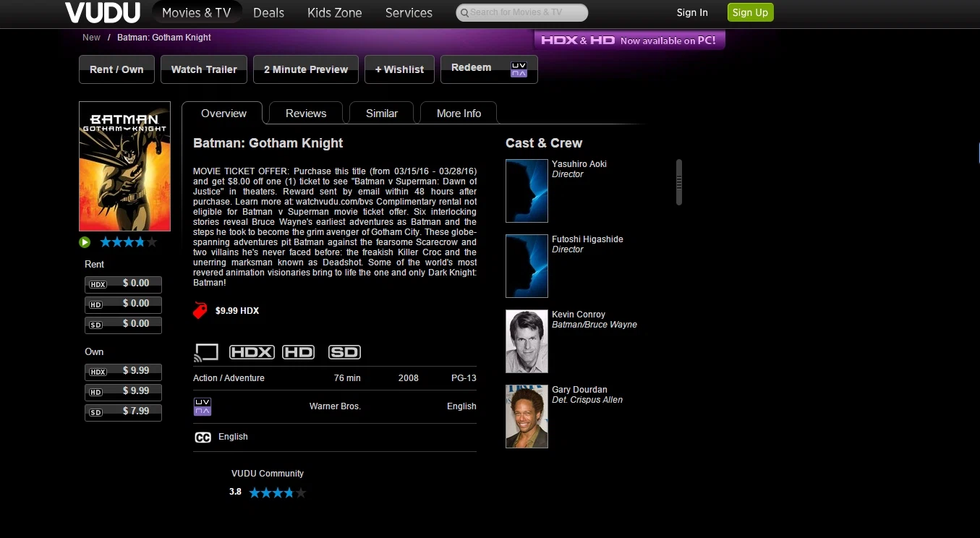Click the name Kevin Conroy
980x538 pixels.
pyautogui.click(x=579, y=315)
